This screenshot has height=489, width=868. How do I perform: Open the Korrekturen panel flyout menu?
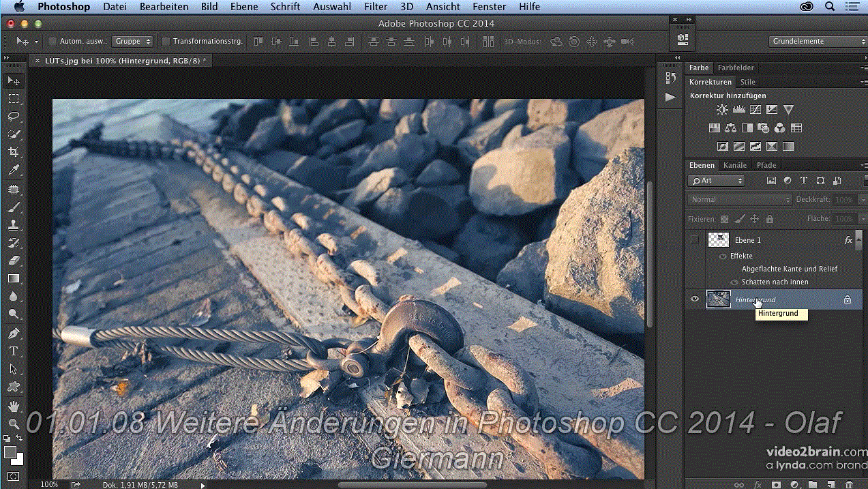click(x=863, y=82)
